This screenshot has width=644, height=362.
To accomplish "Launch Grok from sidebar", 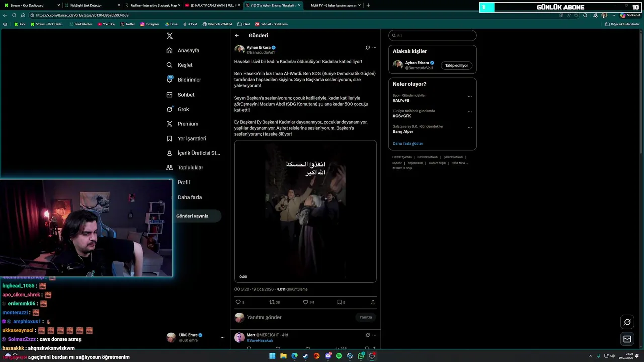I will (178, 109).
